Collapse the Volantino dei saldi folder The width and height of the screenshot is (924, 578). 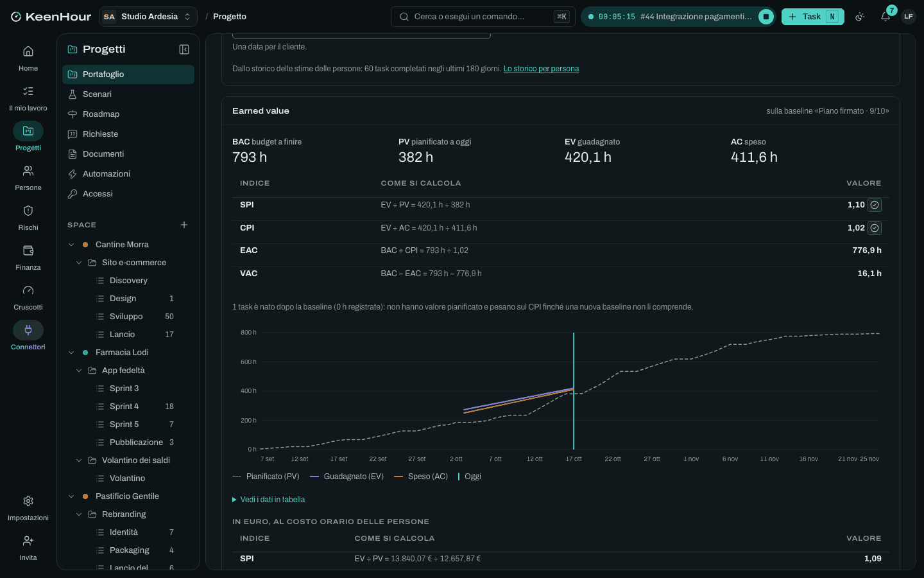click(x=80, y=460)
